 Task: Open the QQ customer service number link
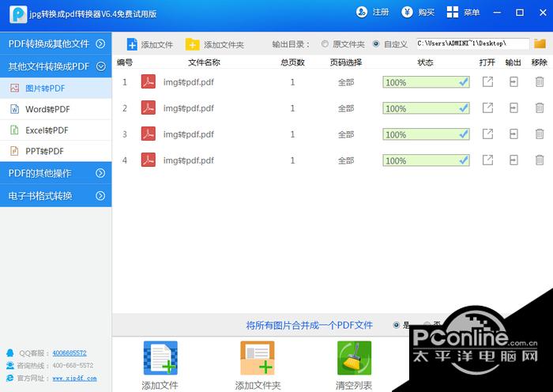click(70, 352)
